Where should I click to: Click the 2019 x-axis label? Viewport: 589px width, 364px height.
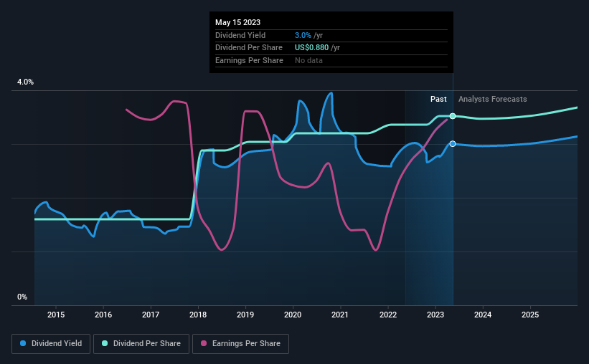tap(245, 315)
